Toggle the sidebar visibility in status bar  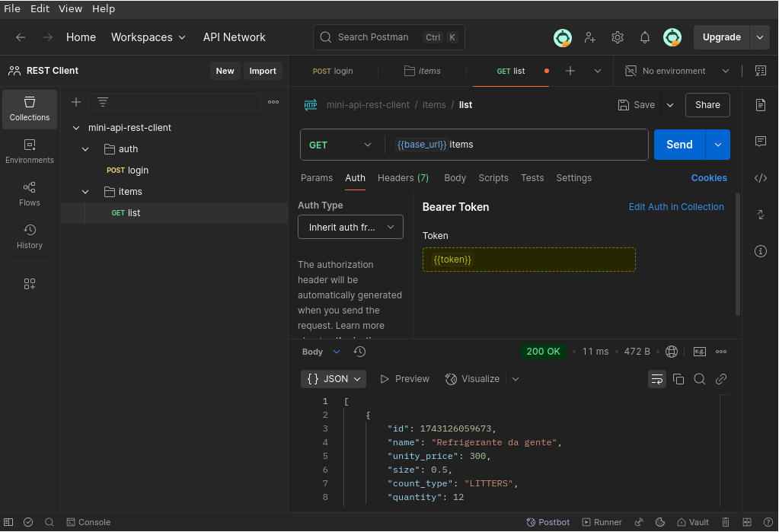point(8,522)
